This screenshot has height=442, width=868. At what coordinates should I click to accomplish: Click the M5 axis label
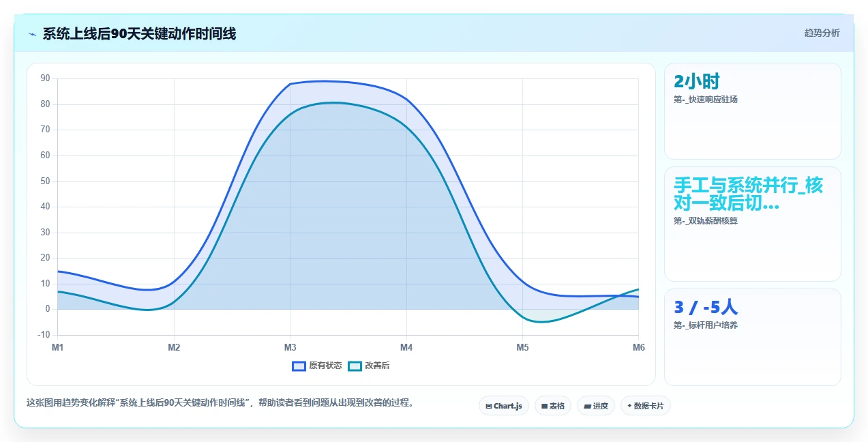click(522, 348)
